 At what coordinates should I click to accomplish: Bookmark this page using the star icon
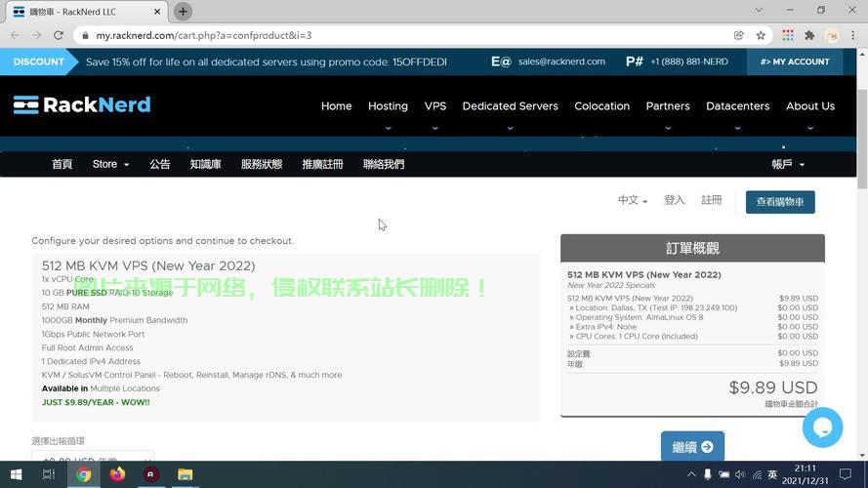coord(761,35)
